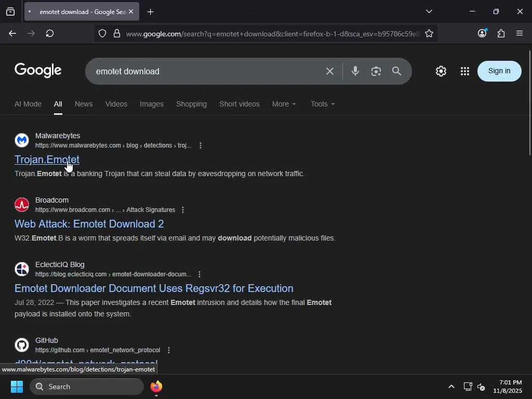
Task: Start voice search with microphone
Action: click(355, 71)
